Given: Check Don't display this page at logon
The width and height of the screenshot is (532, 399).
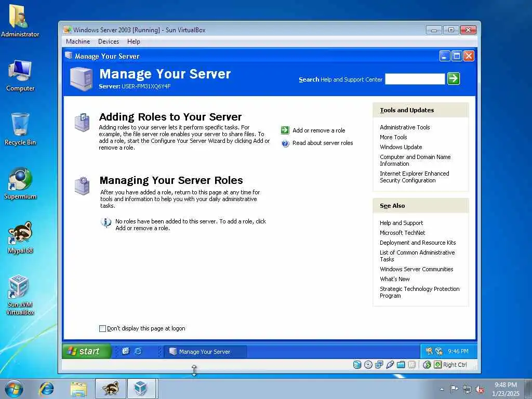Looking at the screenshot, I should [102, 328].
